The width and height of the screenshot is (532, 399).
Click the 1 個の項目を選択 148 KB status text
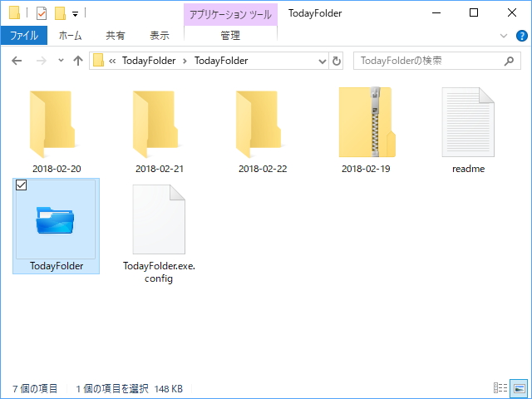(x=130, y=388)
